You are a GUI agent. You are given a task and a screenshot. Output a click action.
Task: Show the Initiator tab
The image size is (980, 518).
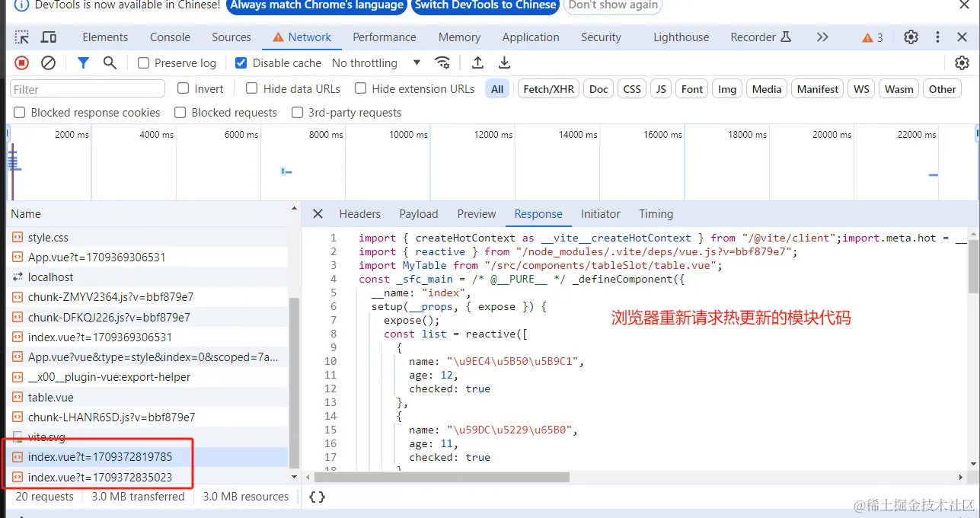[601, 214]
